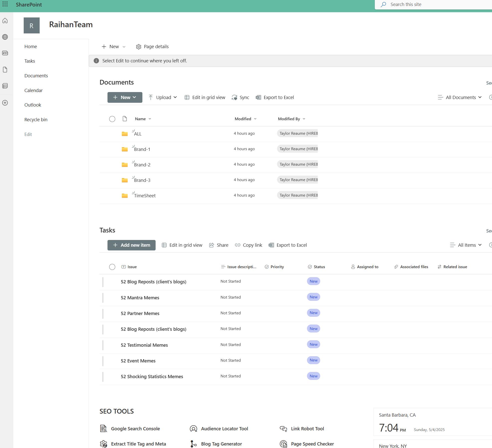Click Edit link under site navigation
The width and height of the screenshot is (492, 448).
(x=28, y=134)
